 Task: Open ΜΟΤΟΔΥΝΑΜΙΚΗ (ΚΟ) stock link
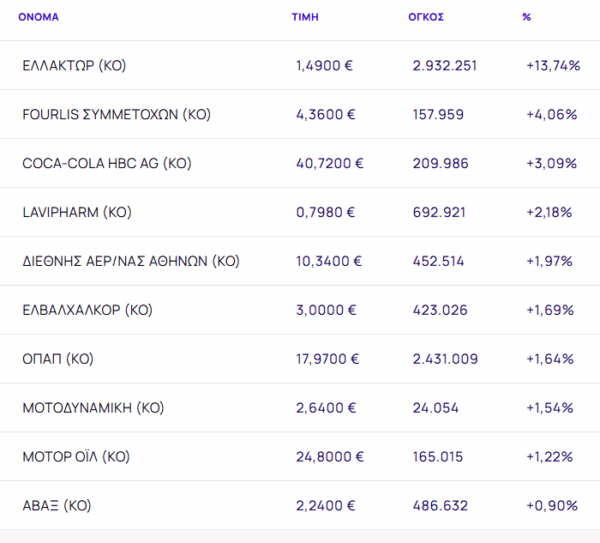coord(92,408)
